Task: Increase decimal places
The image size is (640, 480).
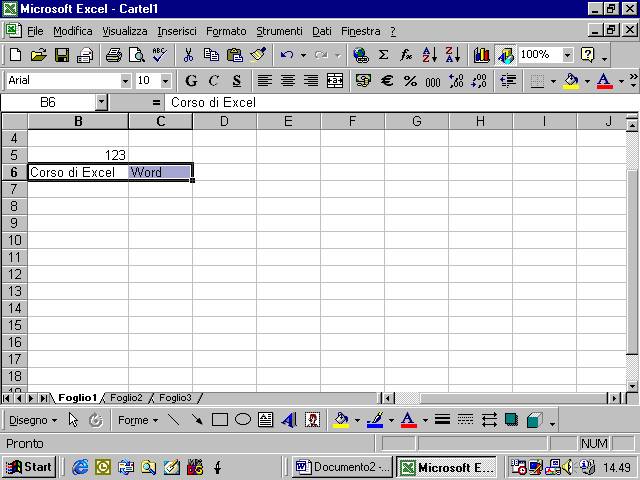Action: pyautogui.click(x=456, y=80)
